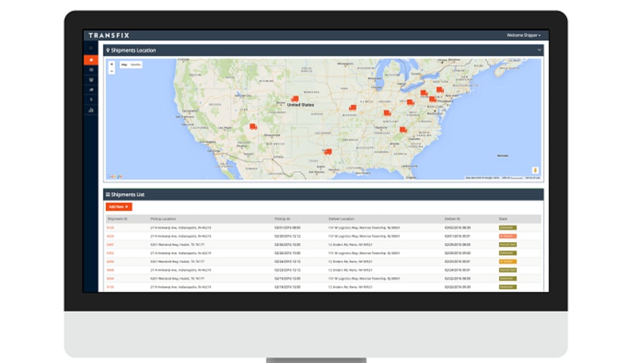Click the Deliver At column header

click(x=453, y=218)
